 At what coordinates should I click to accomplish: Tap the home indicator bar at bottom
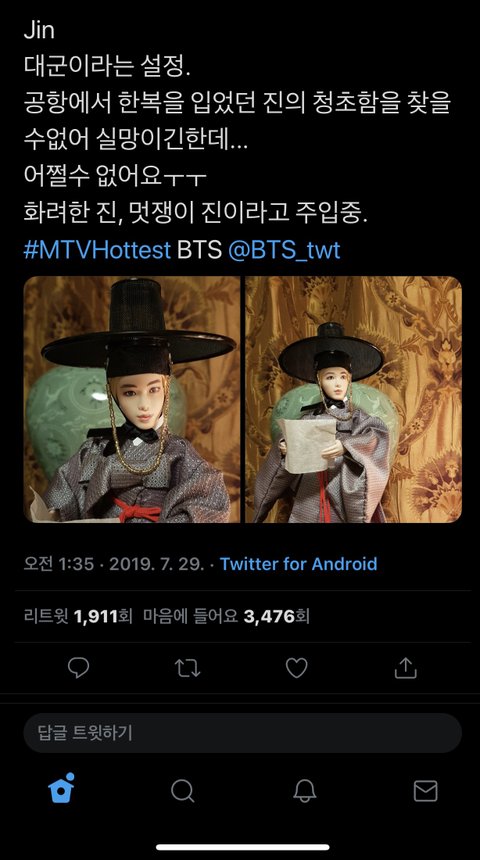point(242,847)
